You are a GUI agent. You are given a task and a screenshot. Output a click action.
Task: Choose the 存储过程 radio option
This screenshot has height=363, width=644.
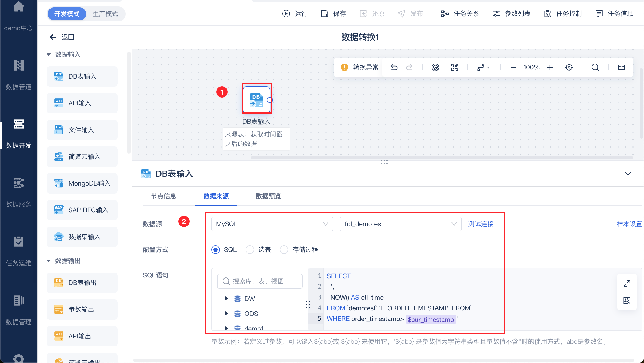(284, 250)
